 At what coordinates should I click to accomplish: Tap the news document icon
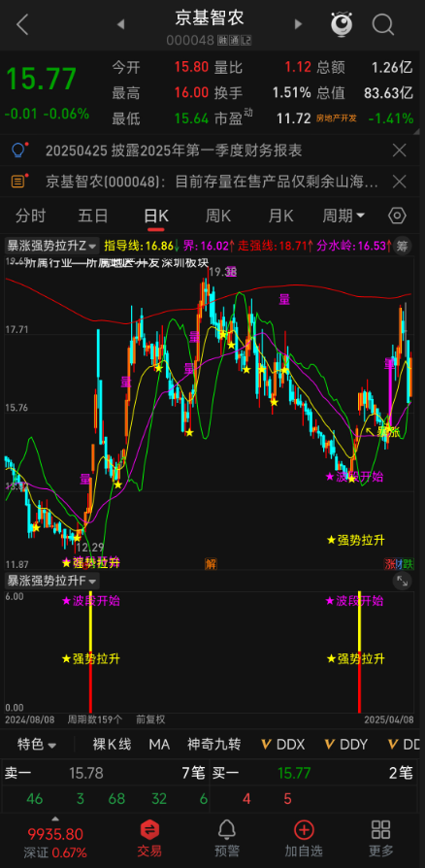pyautogui.click(x=18, y=181)
